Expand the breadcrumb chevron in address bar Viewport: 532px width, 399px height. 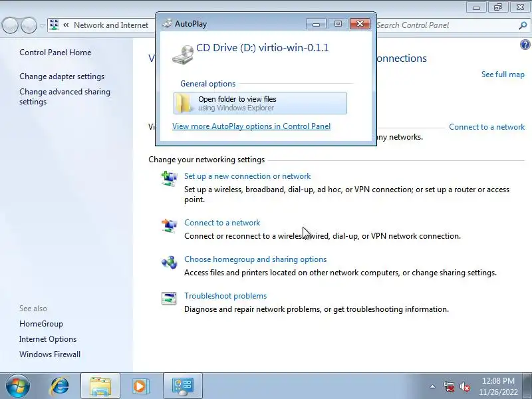click(x=66, y=25)
